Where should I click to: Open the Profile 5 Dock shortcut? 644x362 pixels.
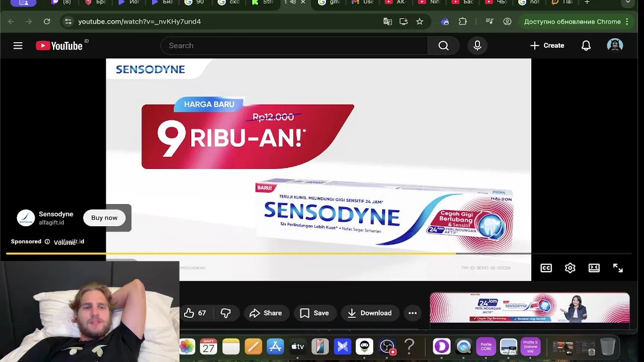530,346
